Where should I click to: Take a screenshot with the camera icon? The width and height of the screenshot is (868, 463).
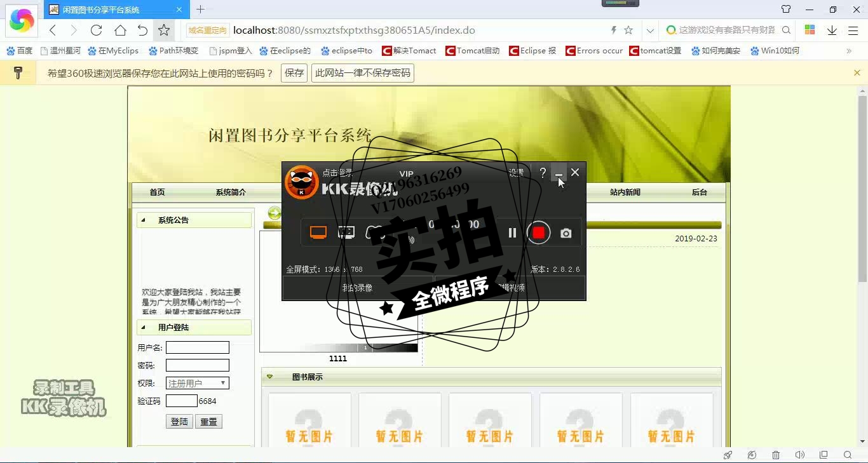566,233
